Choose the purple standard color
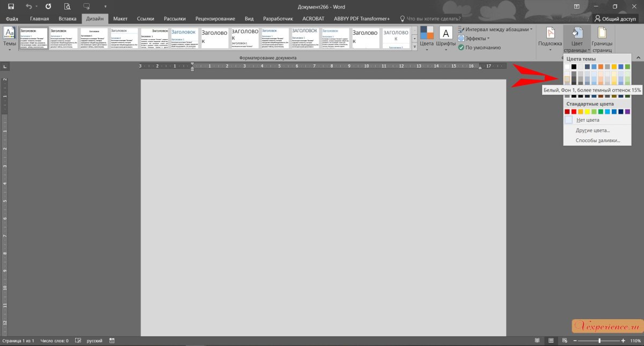Image resolution: width=644 pixels, height=346 pixels. point(627,112)
